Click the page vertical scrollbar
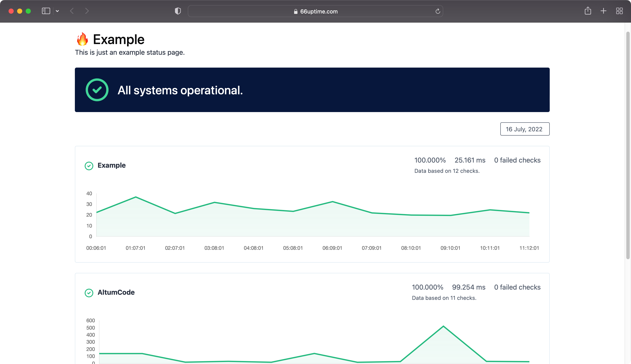Screen dimensions: 631x364 (628, 145)
